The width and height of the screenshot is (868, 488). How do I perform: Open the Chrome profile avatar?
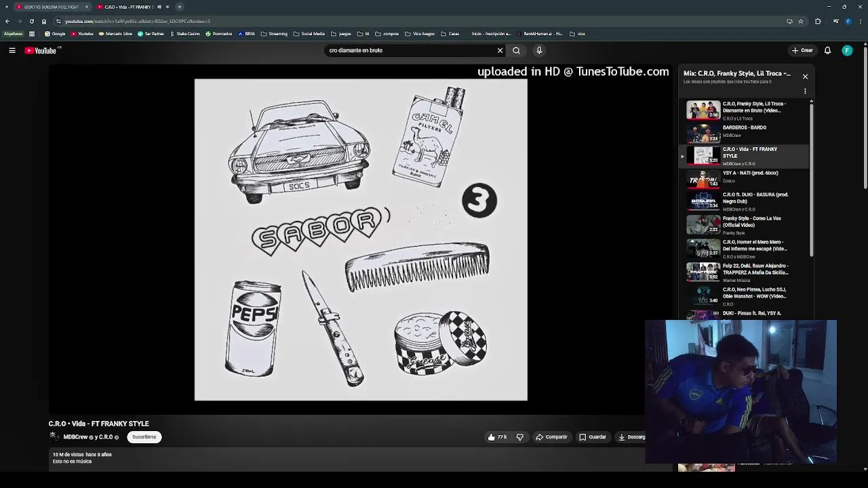pos(848,21)
